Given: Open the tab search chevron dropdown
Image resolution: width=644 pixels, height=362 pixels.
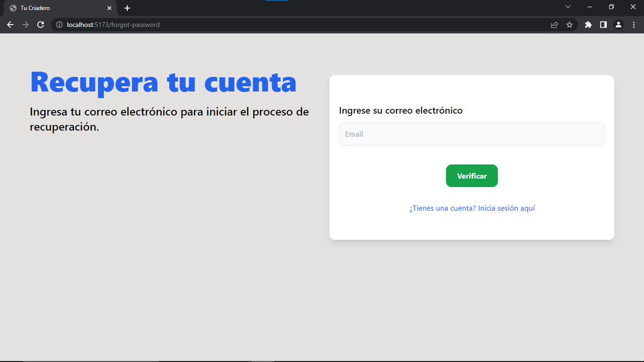Looking at the screenshot, I should click(568, 7).
